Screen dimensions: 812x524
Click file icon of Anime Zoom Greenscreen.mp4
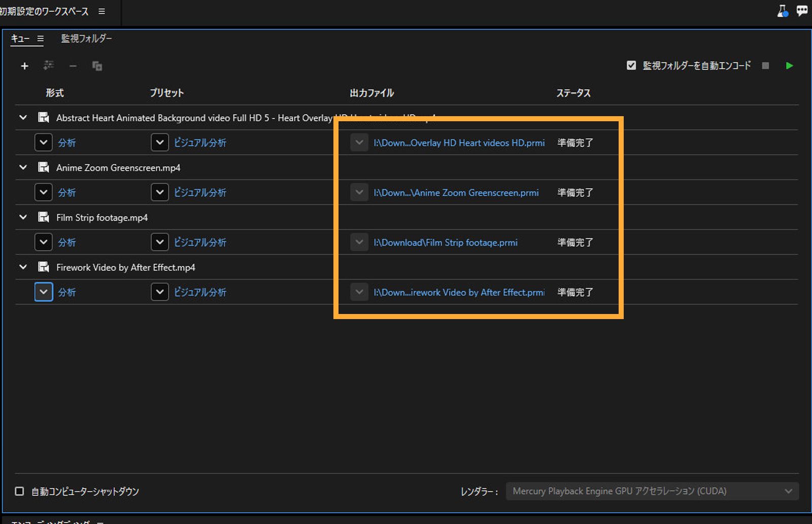44,167
